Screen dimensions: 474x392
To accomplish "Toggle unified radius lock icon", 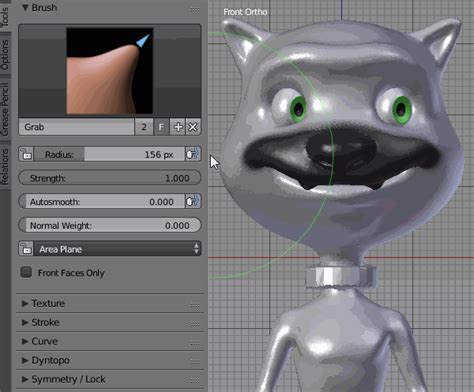I will click(26, 154).
